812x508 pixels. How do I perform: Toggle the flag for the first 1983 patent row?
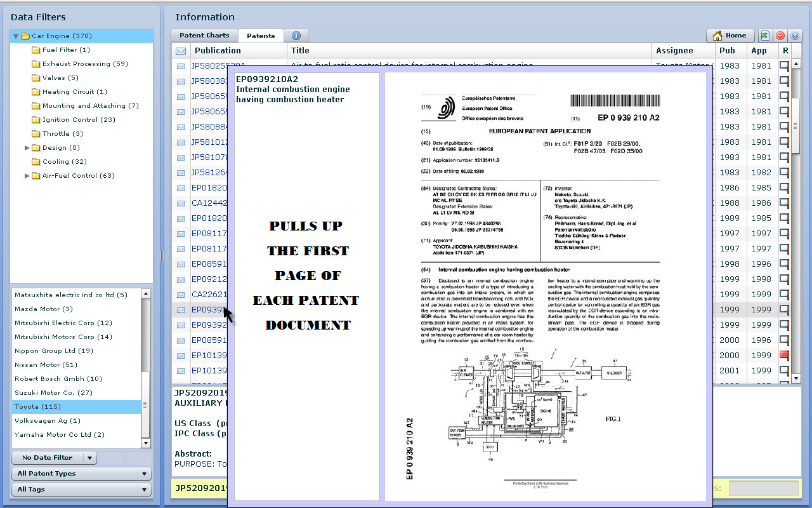[x=785, y=65]
